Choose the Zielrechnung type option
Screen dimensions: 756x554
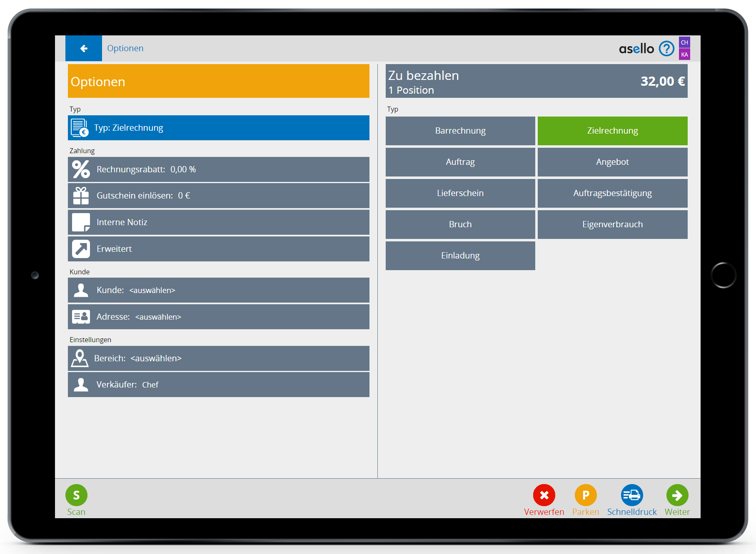pyautogui.click(x=612, y=131)
